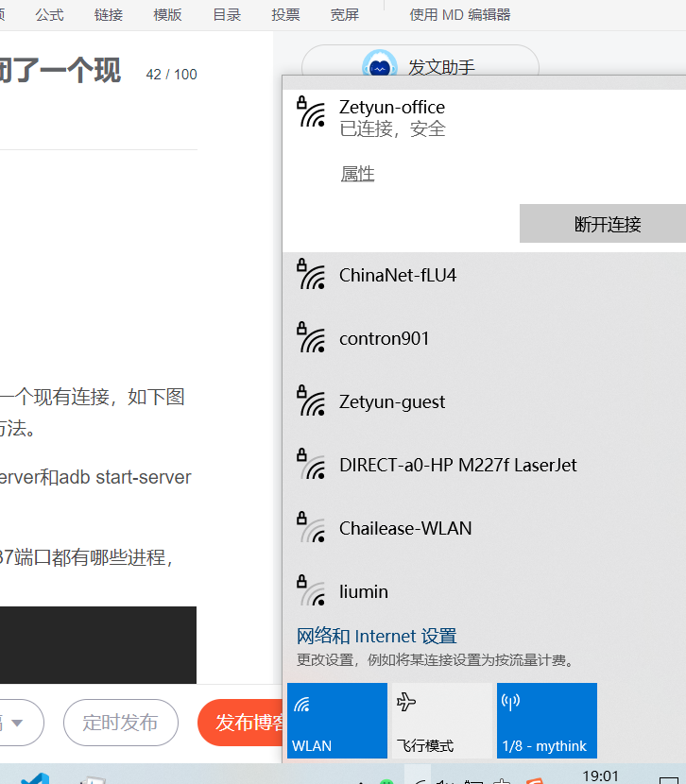Click the liumin network Wi-Fi icon
686x784 pixels.
tap(311, 590)
